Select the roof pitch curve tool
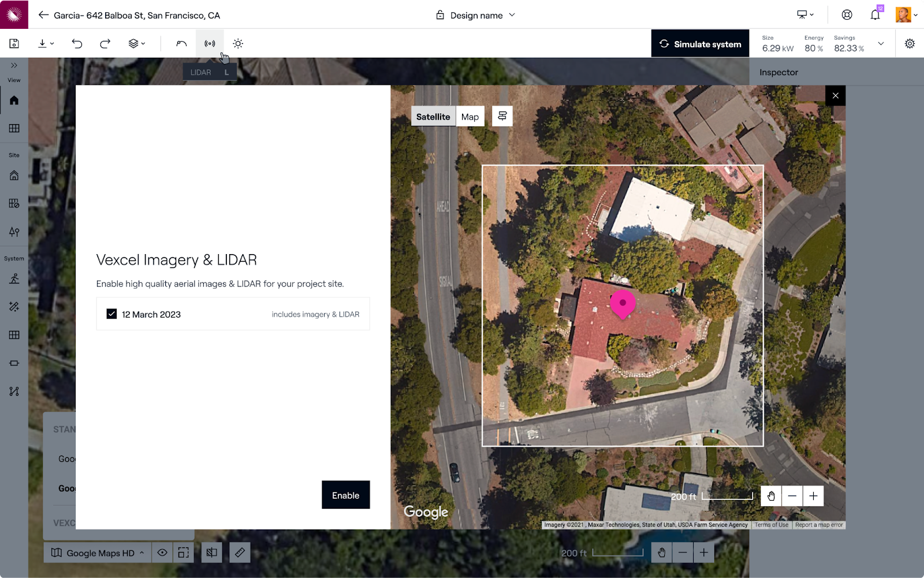The height and width of the screenshot is (578, 924). coord(181,43)
